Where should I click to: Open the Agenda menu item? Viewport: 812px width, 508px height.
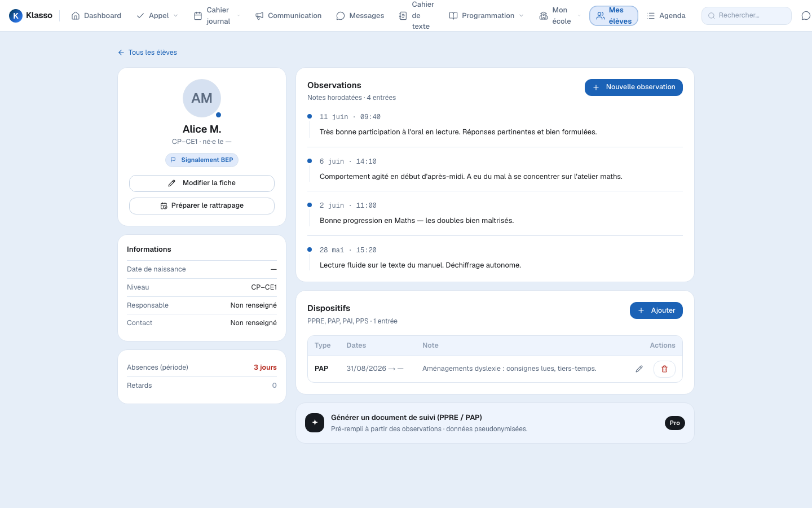666,16
